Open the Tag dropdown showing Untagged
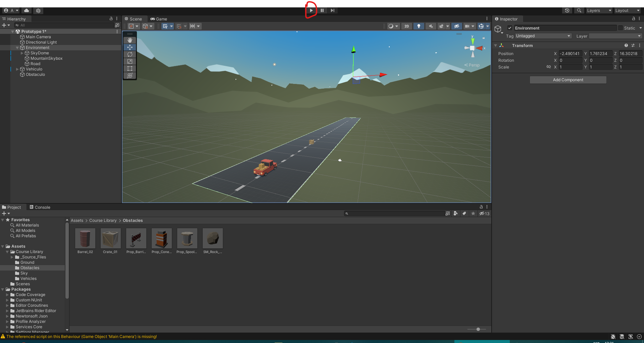 (x=543, y=36)
